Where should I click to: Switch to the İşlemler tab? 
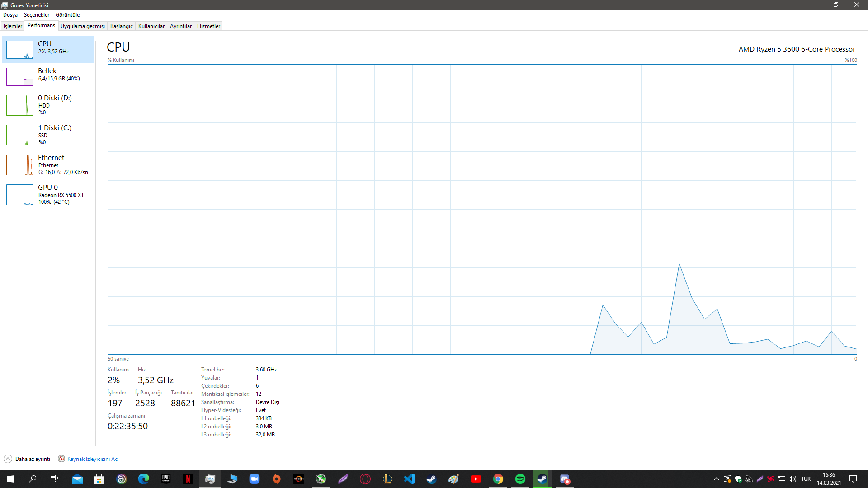[13, 26]
